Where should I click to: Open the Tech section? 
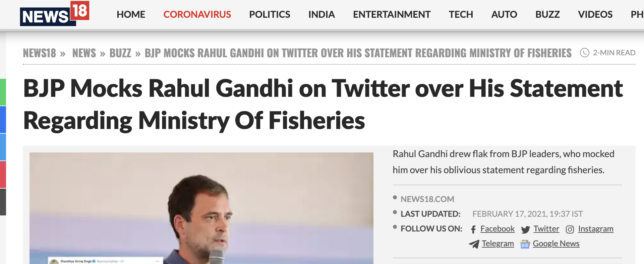point(461,14)
